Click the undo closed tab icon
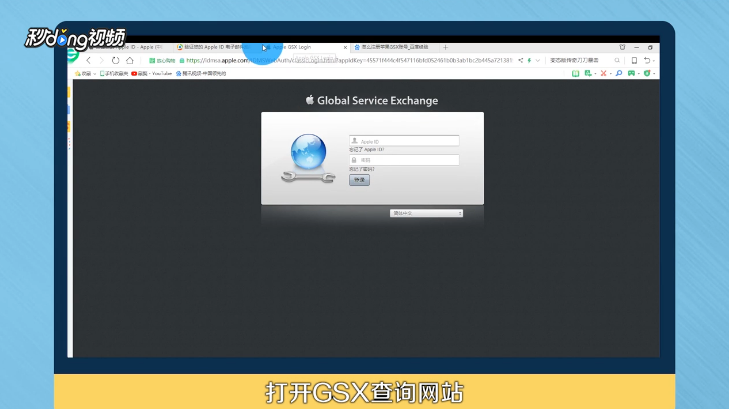The height and width of the screenshot is (409, 729). [647, 60]
